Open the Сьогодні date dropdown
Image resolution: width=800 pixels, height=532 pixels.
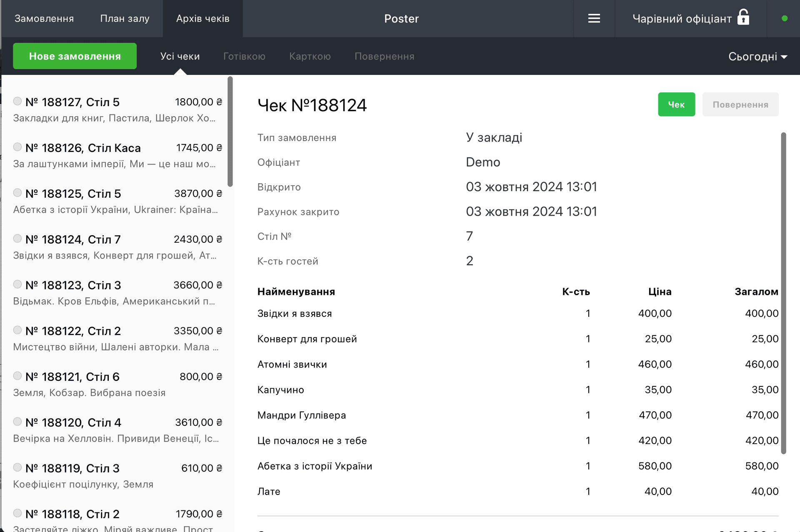[757, 56]
